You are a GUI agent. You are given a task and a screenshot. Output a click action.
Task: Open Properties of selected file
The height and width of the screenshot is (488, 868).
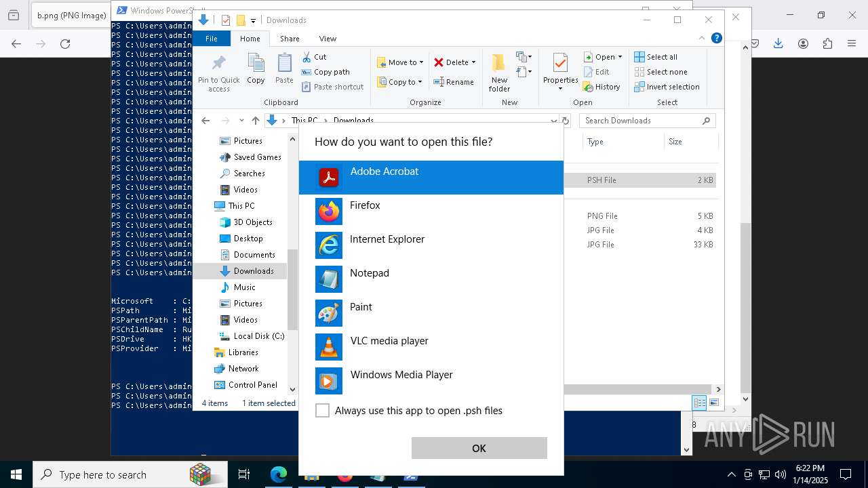560,72
